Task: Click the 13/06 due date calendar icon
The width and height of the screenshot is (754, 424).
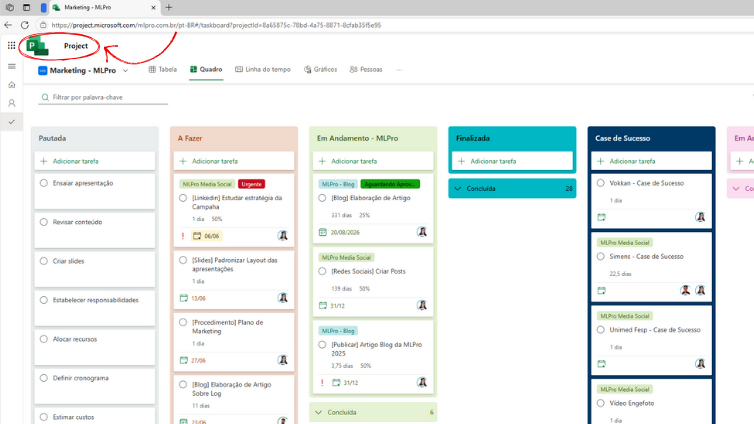Action: coord(184,298)
